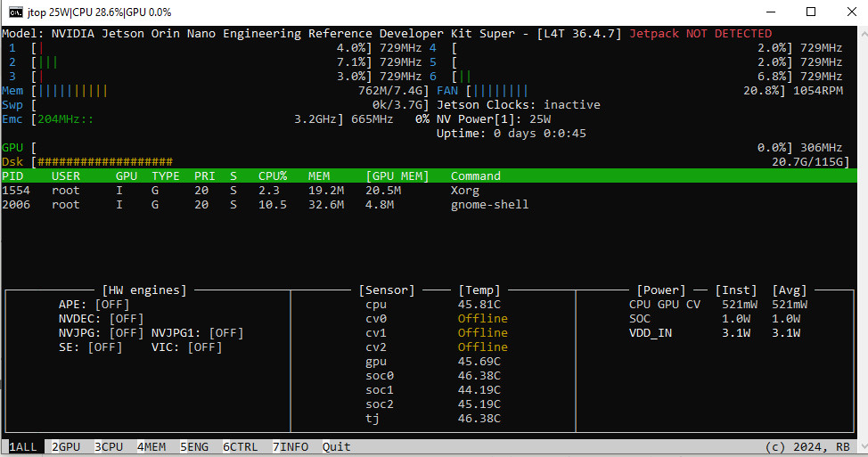Click the Dsk usage hash bar

pyautogui.click(x=105, y=161)
